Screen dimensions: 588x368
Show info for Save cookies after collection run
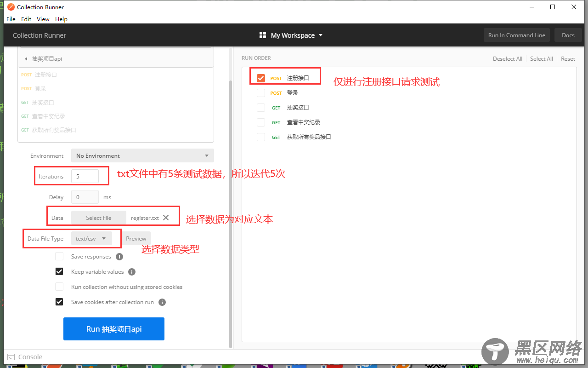coord(162,302)
